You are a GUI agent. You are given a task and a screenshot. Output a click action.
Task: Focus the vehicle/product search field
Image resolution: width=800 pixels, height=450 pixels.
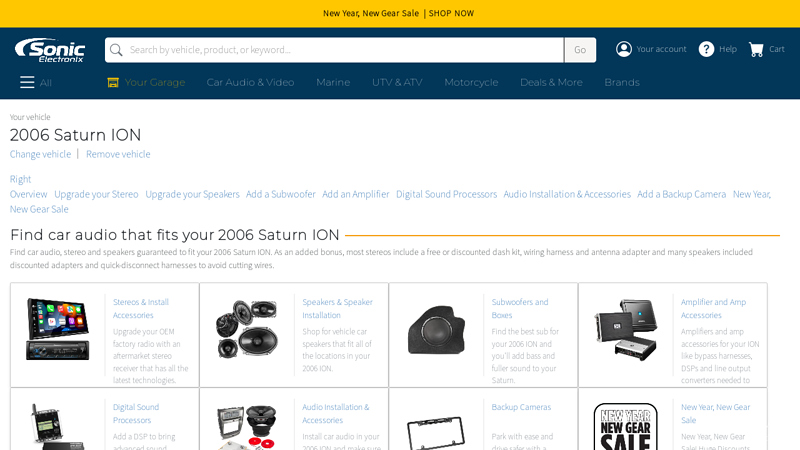point(334,49)
